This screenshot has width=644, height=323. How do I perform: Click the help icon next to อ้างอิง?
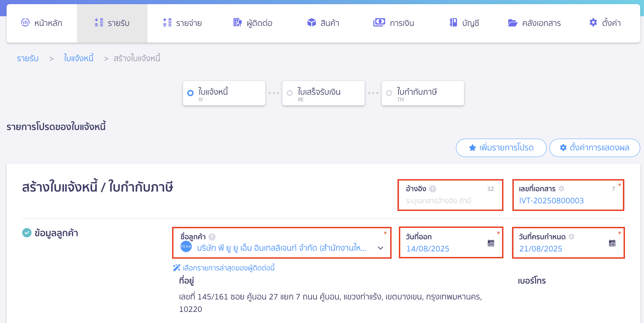432,188
